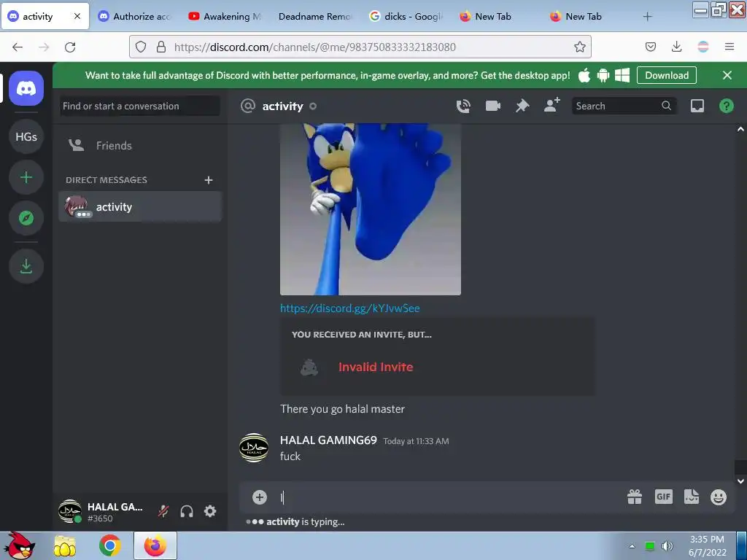Viewport: 747px width, 560px height.
Task: Open the Sonic image attachment
Action: click(370, 209)
